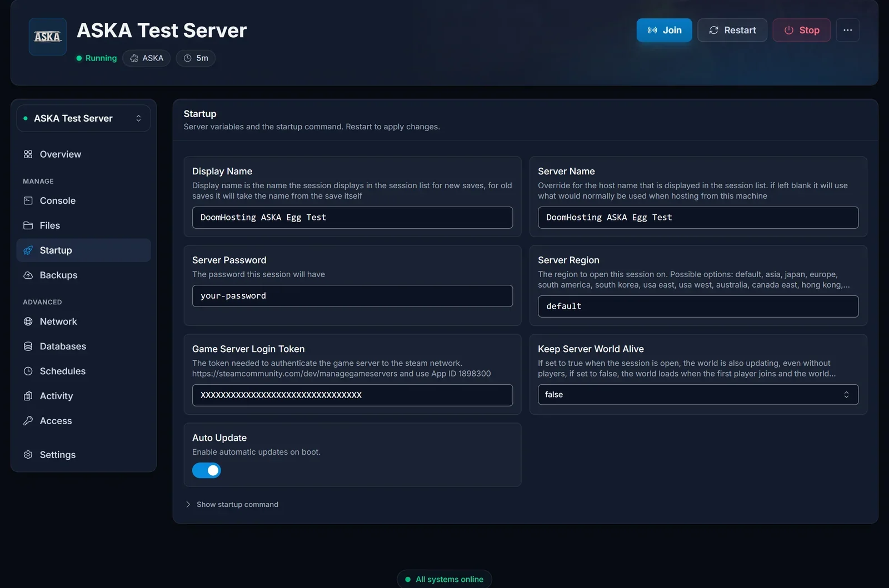The width and height of the screenshot is (889, 588).
Task: Click the ASKA game tag badge
Action: [x=147, y=58]
